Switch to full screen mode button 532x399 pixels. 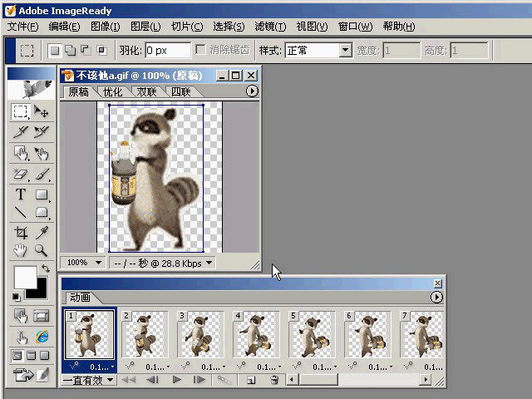[x=45, y=356]
